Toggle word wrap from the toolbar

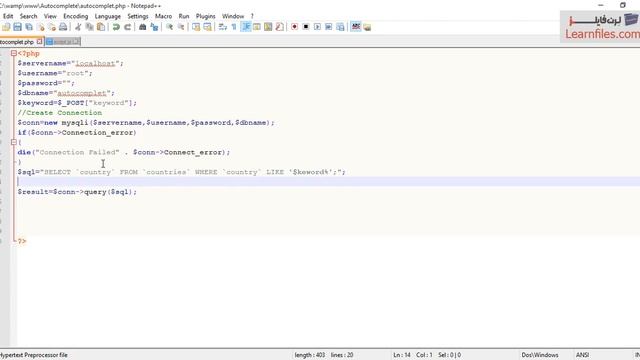click(x=222, y=27)
